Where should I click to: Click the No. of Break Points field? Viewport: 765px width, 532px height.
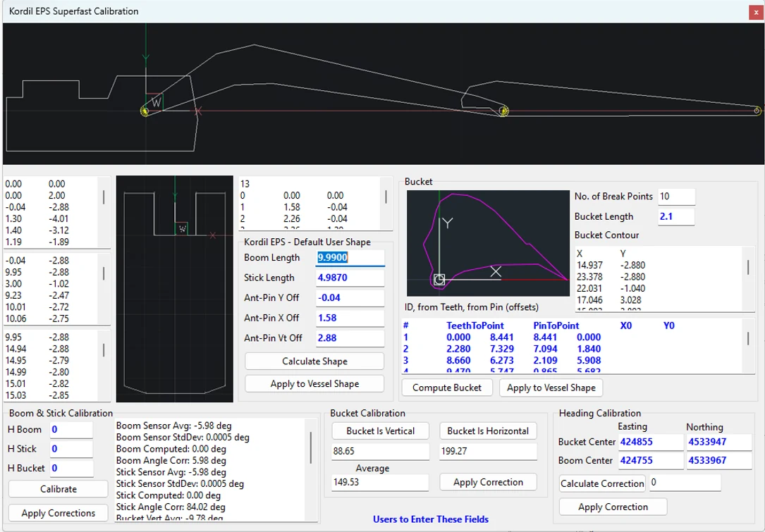676,197
